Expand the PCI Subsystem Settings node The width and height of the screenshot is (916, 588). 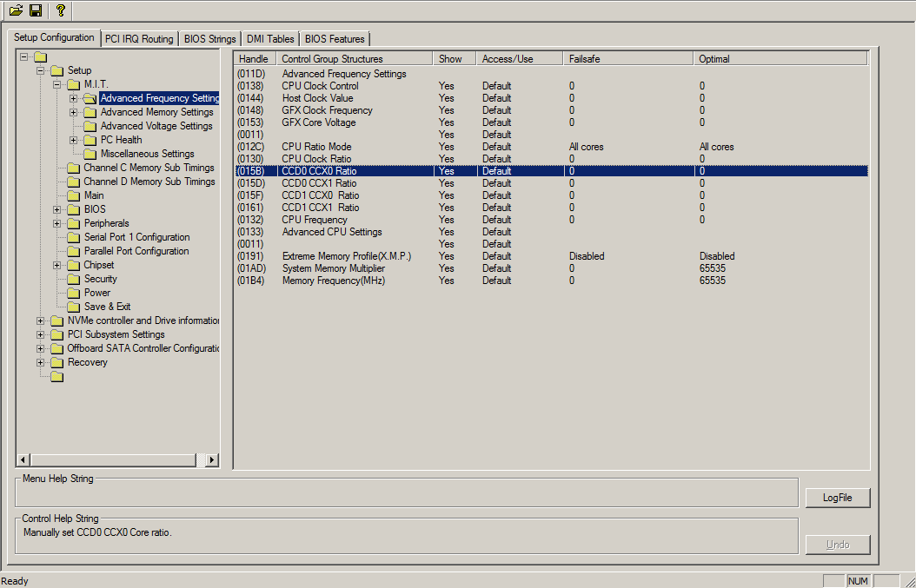[41, 334]
